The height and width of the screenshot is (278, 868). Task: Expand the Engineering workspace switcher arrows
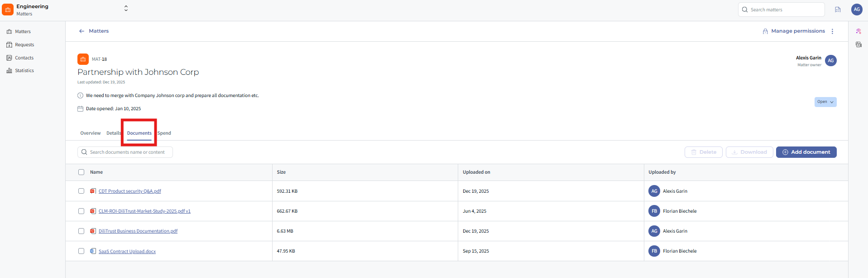[x=126, y=8]
